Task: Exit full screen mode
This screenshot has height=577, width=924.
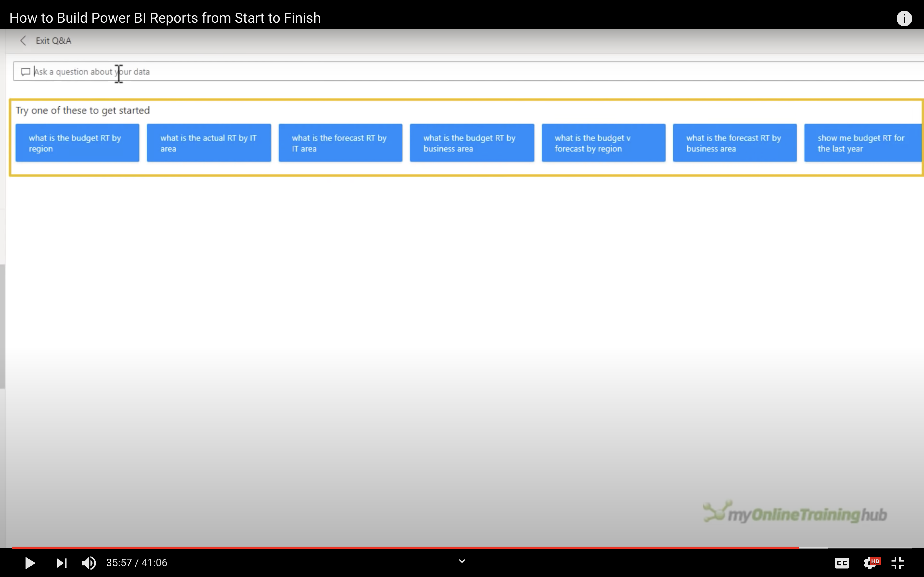Action: click(898, 563)
